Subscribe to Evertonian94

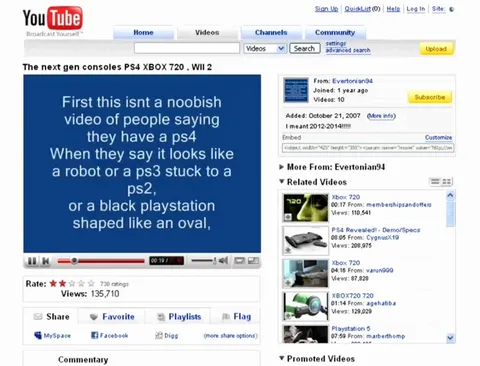(430, 97)
